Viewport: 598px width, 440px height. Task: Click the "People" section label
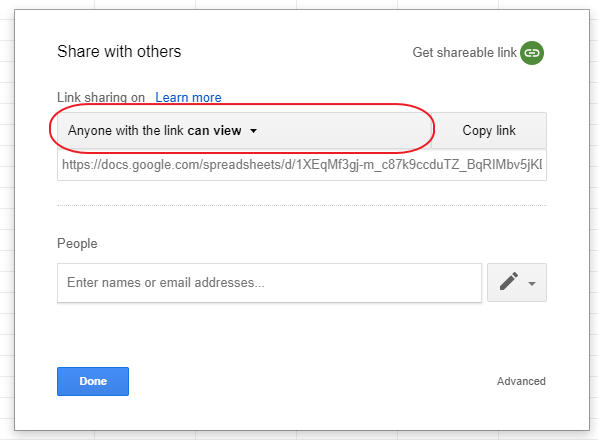(77, 244)
